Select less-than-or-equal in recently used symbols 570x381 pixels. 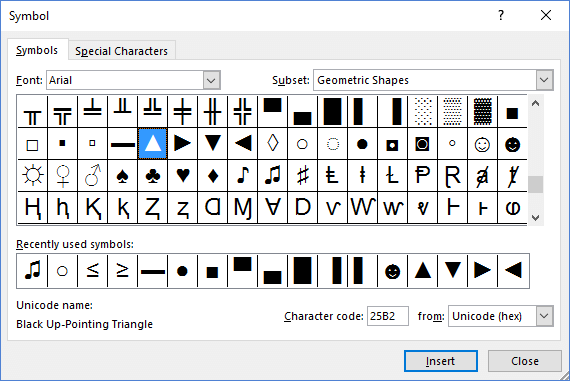point(93,271)
